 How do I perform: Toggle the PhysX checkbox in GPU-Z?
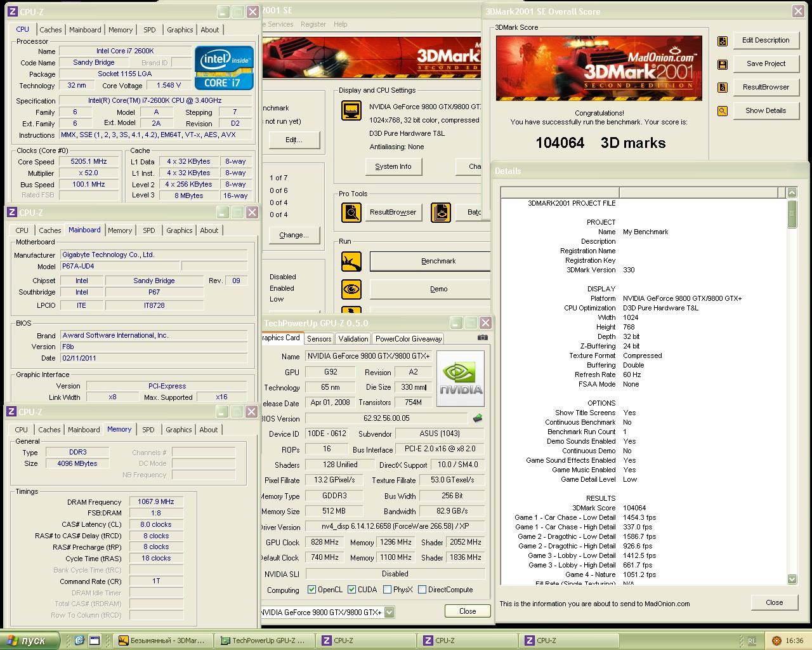(x=387, y=590)
